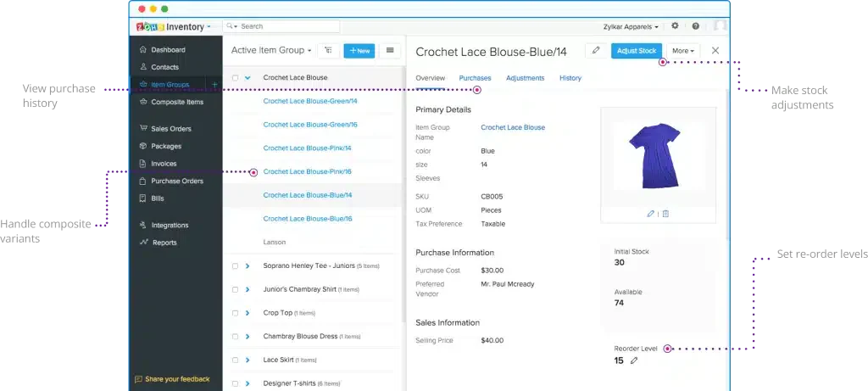Click the plus icon next to Item Groups
The height and width of the screenshot is (391, 868).
214,85
